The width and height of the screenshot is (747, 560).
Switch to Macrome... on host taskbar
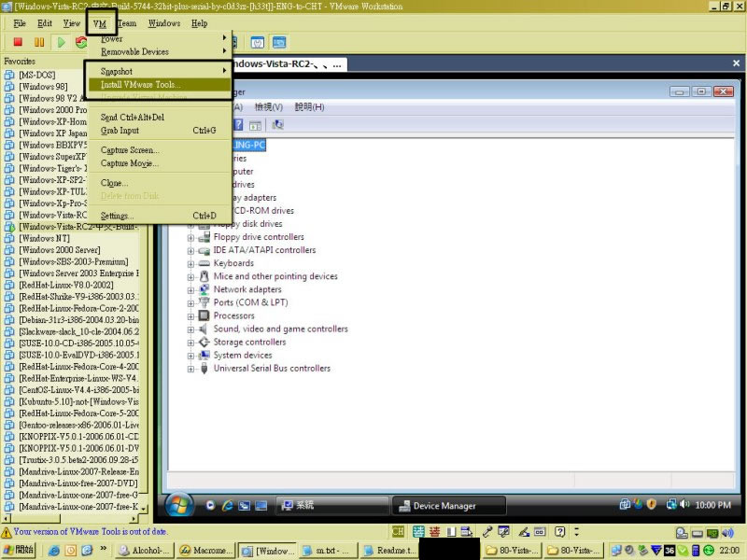coord(205,551)
